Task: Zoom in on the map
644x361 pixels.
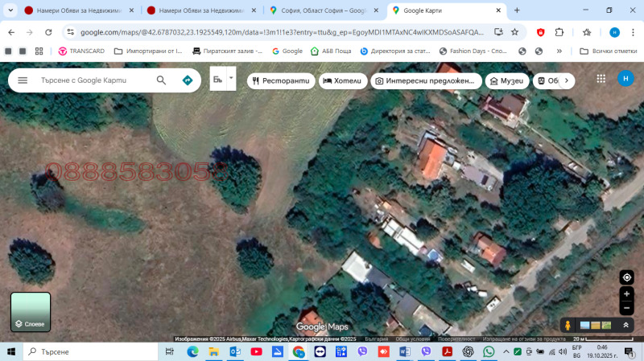Action: (626, 294)
